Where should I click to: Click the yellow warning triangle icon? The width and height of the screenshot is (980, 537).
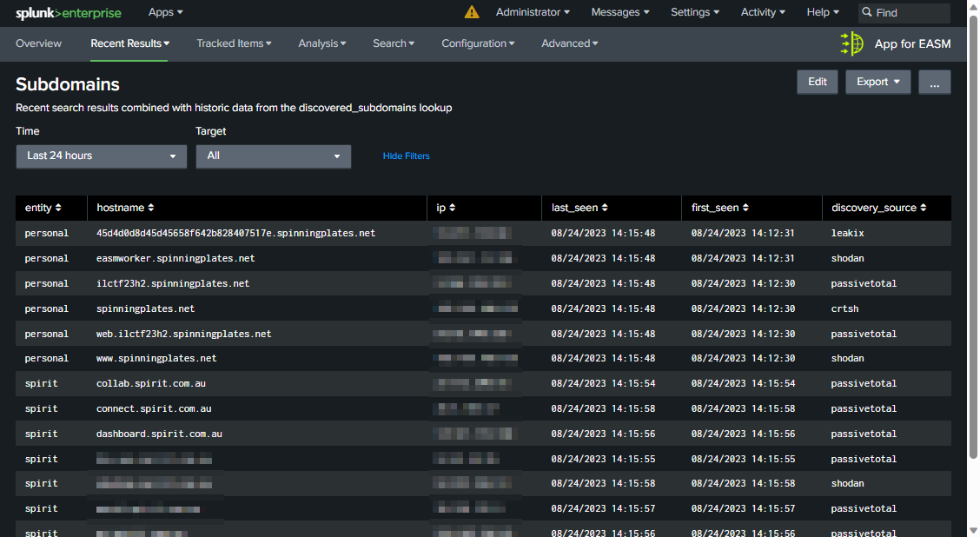pos(472,12)
